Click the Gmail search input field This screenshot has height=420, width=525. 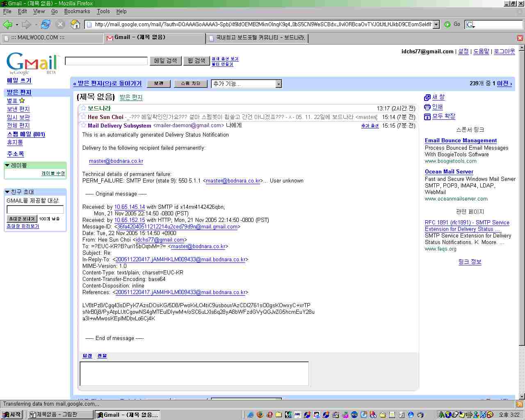tap(106, 61)
